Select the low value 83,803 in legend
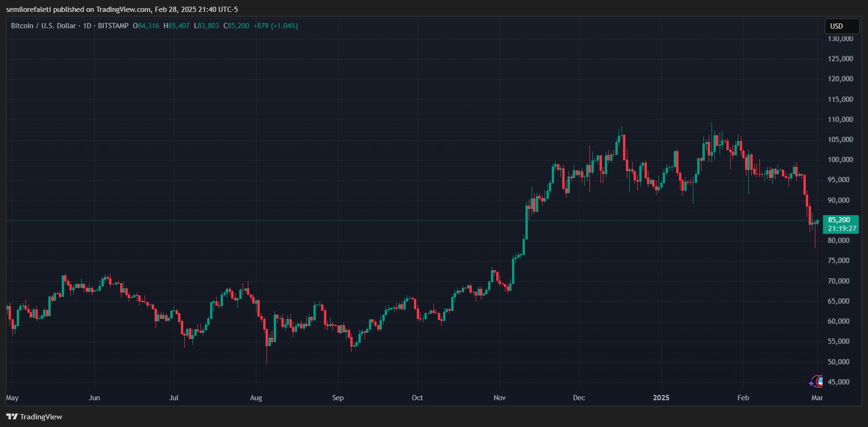This screenshot has height=427, width=868. 208,26
